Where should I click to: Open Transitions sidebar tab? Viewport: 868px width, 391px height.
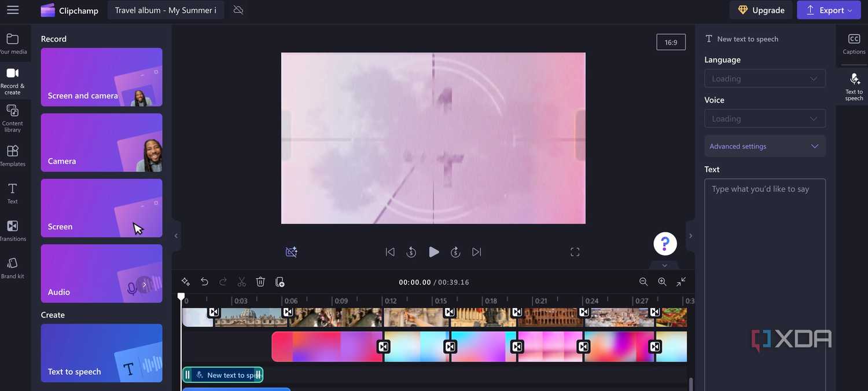click(13, 231)
